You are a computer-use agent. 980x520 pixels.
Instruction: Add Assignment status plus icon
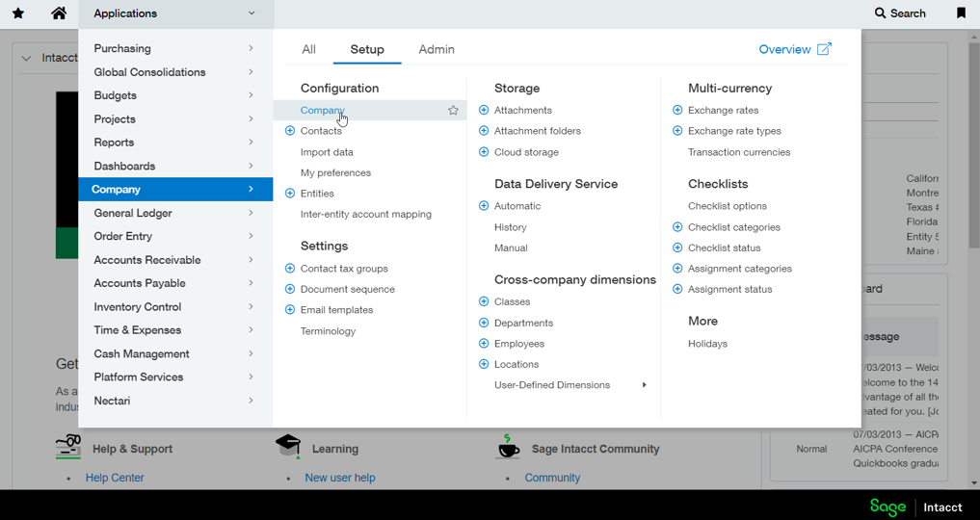click(x=676, y=289)
